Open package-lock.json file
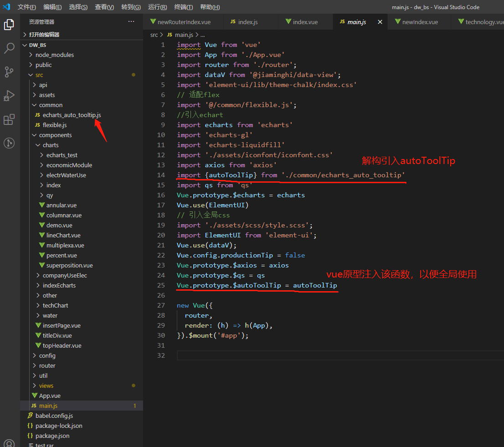The width and height of the screenshot is (504, 447). 82,426
